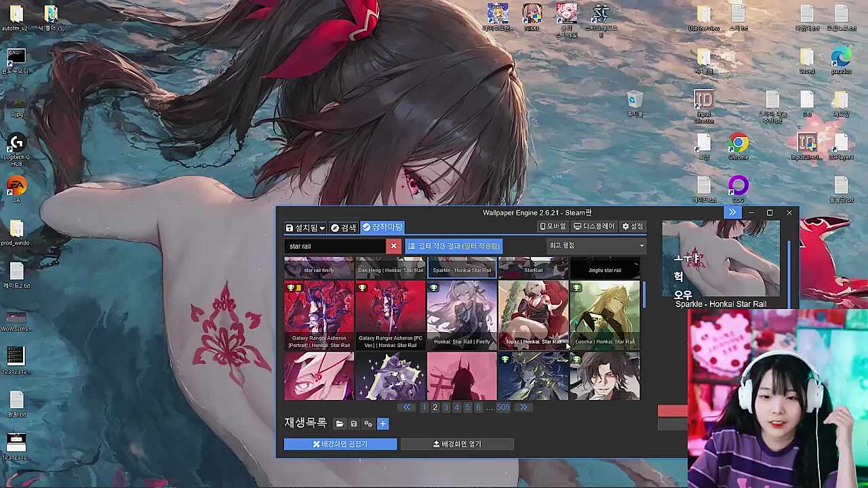Select the Recycle Bin desktop icon
This screenshot has height=488, width=868.
click(634, 104)
